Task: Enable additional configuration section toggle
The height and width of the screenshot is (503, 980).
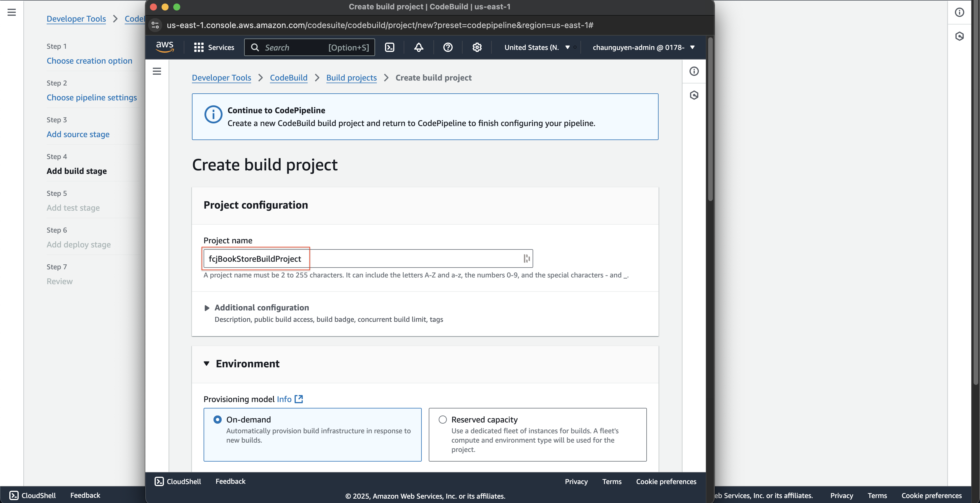Action: click(206, 307)
